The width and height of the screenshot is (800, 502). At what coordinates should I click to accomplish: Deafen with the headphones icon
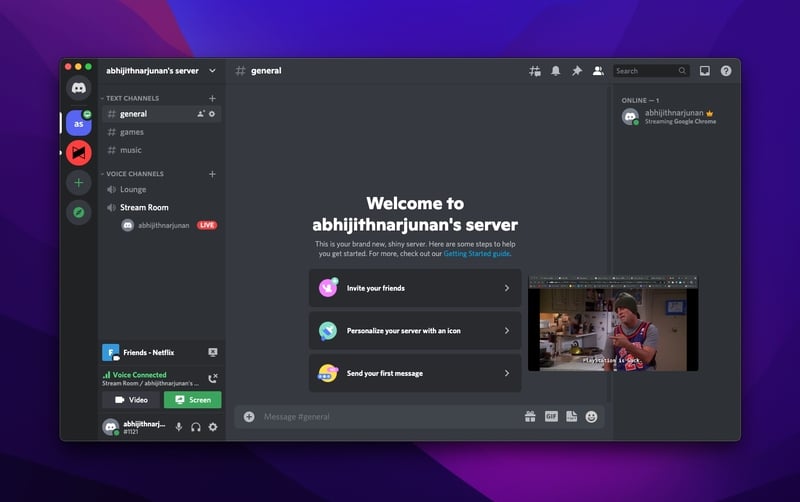pos(196,427)
